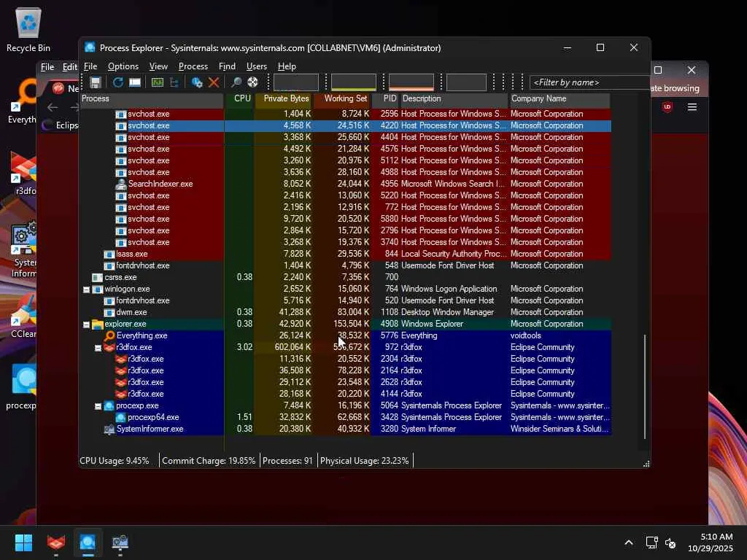Click the Save toolbar icon
Screen dimensions: 747x560
pos(96,82)
